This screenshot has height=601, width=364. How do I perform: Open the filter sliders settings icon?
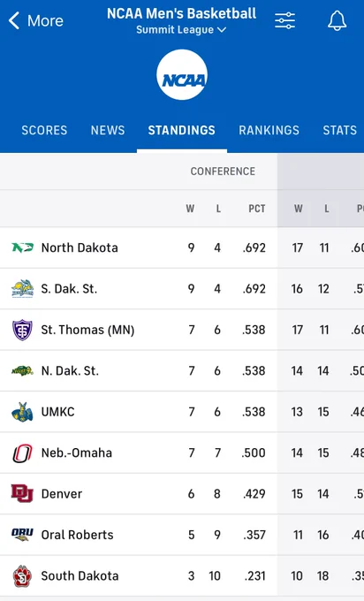point(285,20)
